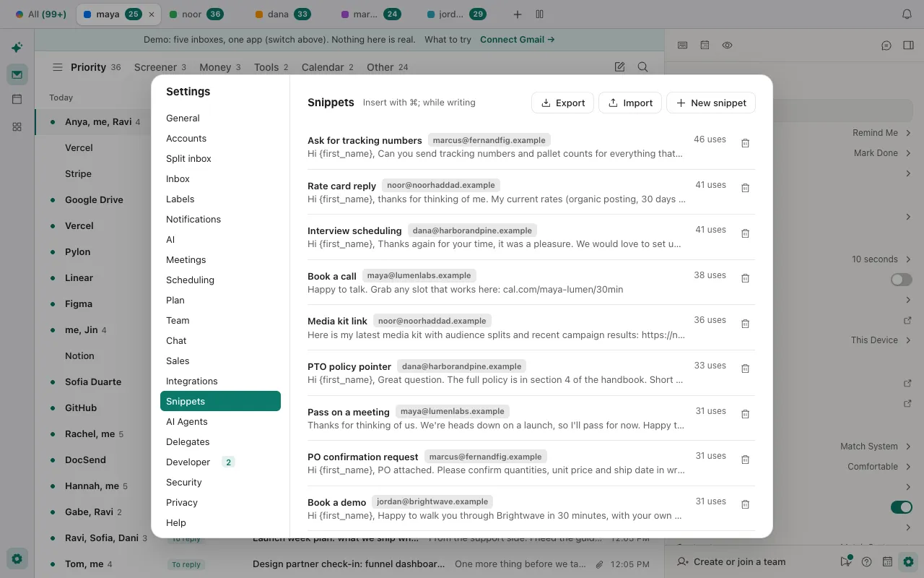Open the AI Agents settings section
This screenshot has width=924, height=578.
pos(220,421)
